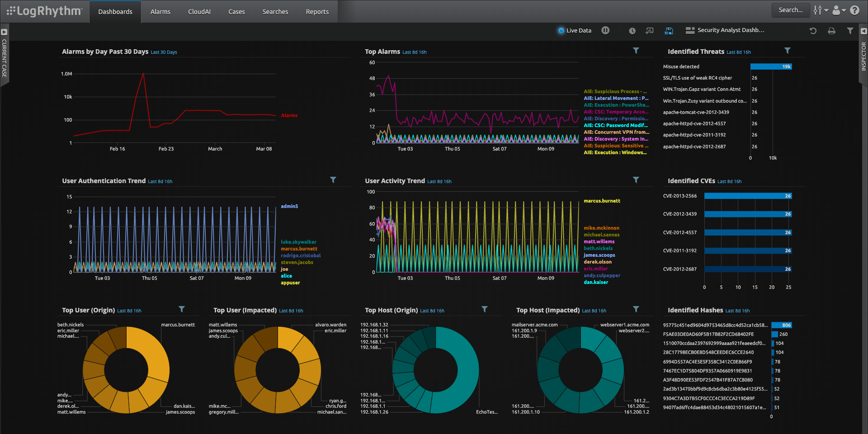The height and width of the screenshot is (434, 868).
Task: Open the CloudAI tab
Action: (199, 11)
